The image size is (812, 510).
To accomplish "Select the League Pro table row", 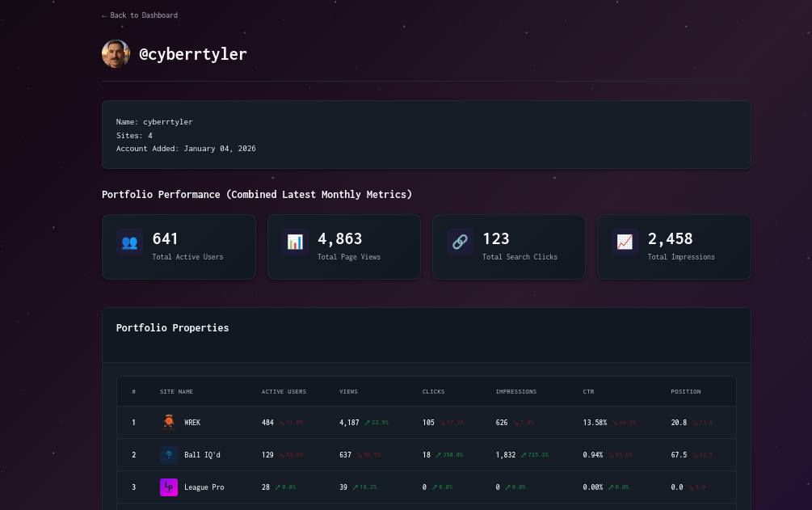I will tap(404, 487).
